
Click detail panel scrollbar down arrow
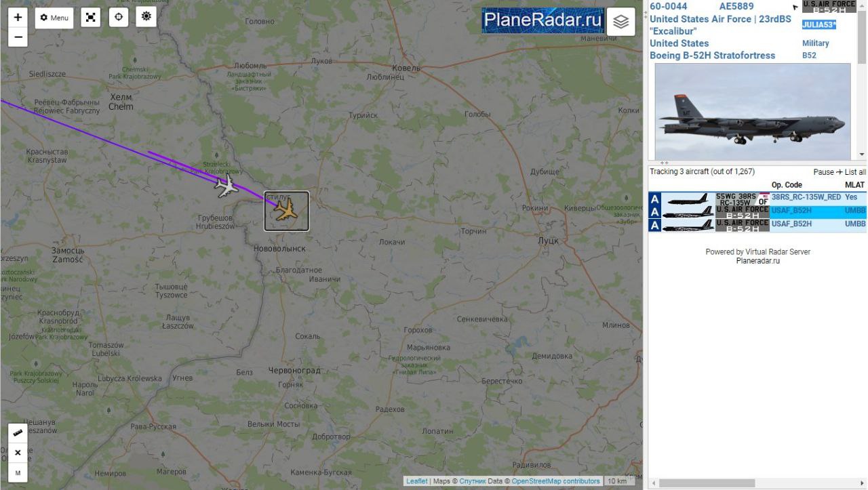tap(862, 155)
